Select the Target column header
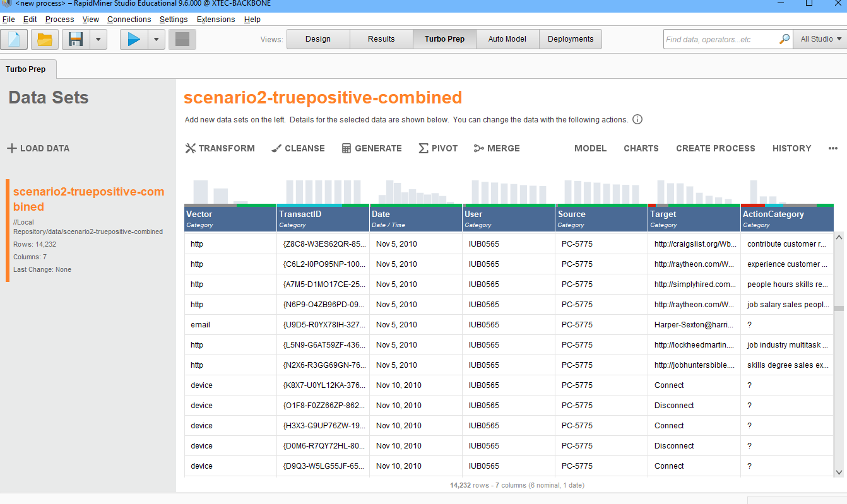The width and height of the screenshot is (847, 504). pyautogui.click(x=694, y=219)
